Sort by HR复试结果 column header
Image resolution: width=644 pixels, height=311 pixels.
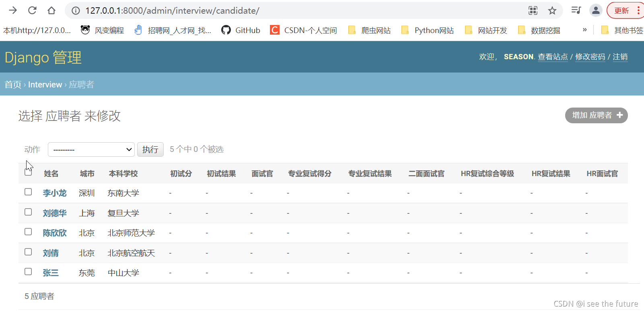[x=551, y=174]
